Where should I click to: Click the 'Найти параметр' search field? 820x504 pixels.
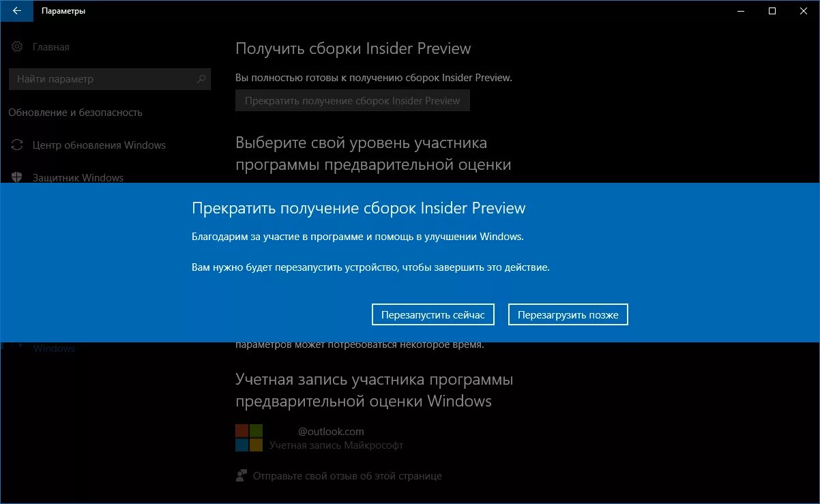pyautogui.click(x=110, y=79)
